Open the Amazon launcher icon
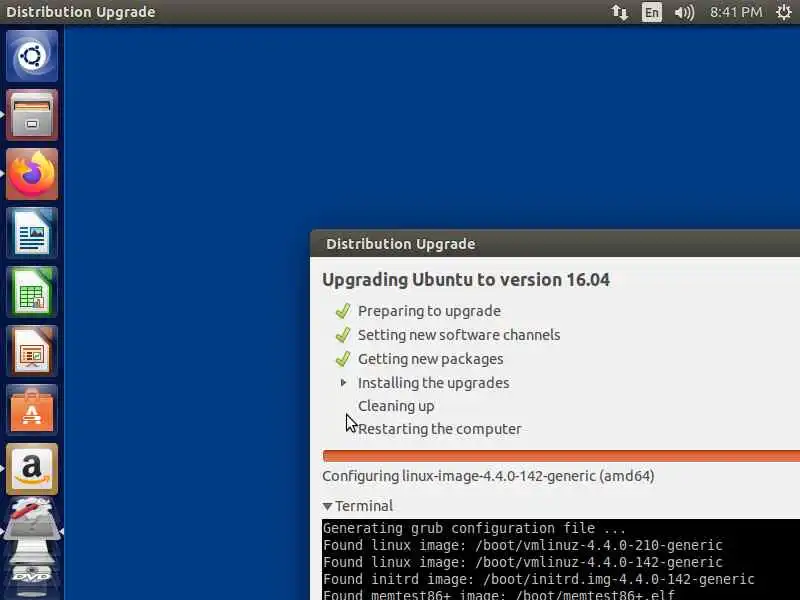This screenshot has width=800, height=600. pyautogui.click(x=32, y=469)
